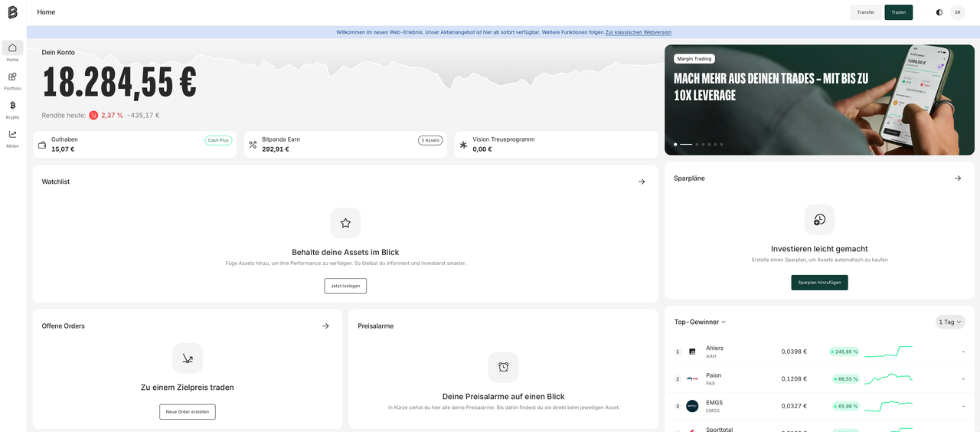Click the 18.284,55 € account balance

[x=119, y=82]
